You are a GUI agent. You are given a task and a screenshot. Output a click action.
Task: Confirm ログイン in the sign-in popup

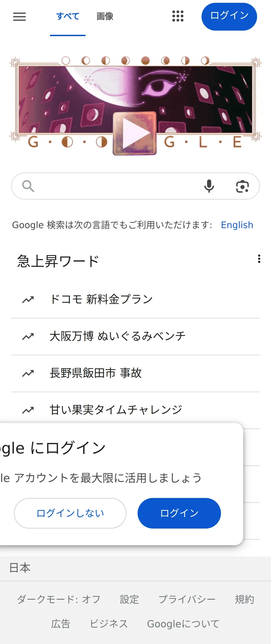tap(179, 513)
